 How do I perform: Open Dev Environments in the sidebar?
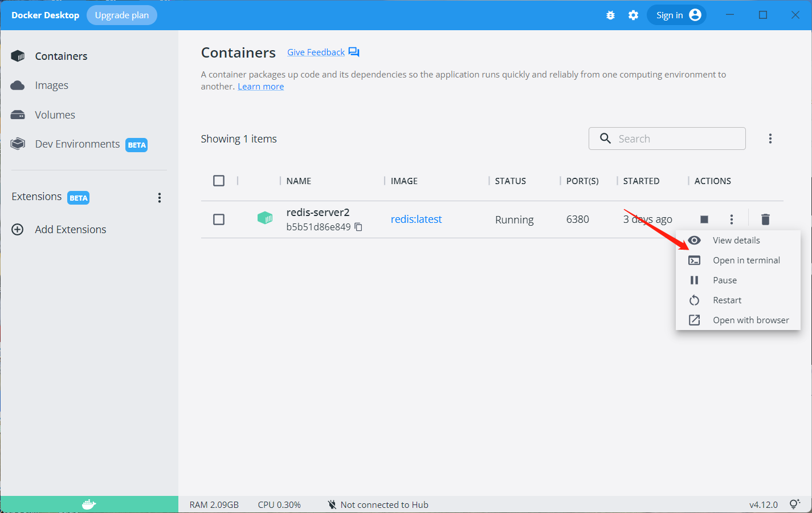click(77, 144)
